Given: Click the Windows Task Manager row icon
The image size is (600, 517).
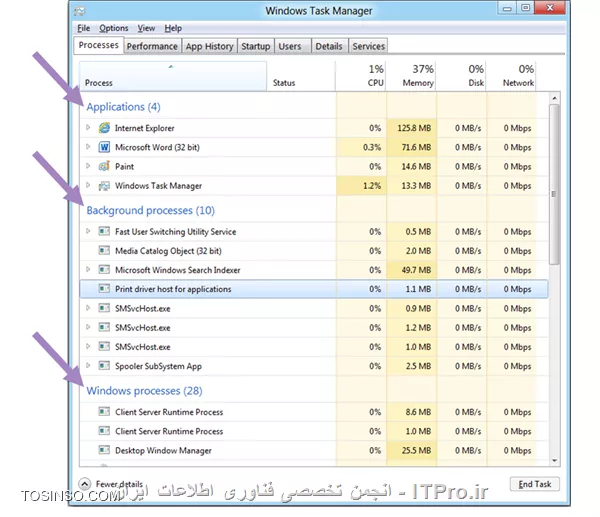Looking at the screenshot, I should pos(104,186).
